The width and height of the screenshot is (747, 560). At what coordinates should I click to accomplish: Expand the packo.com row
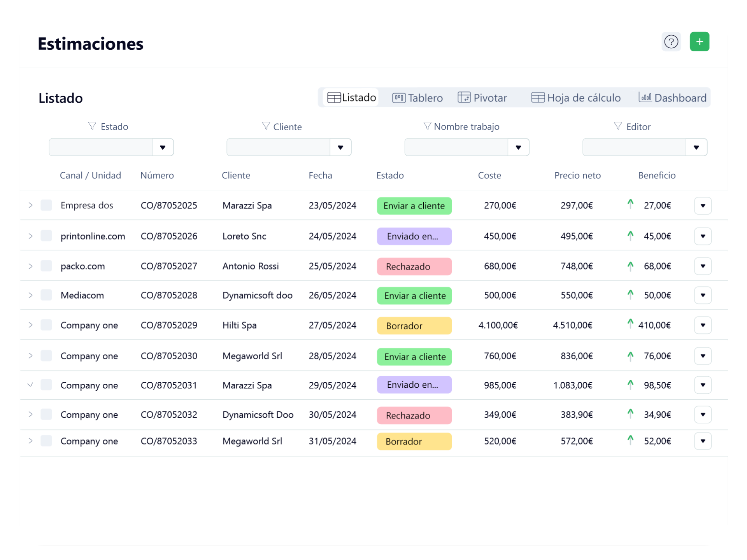(x=30, y=266)
